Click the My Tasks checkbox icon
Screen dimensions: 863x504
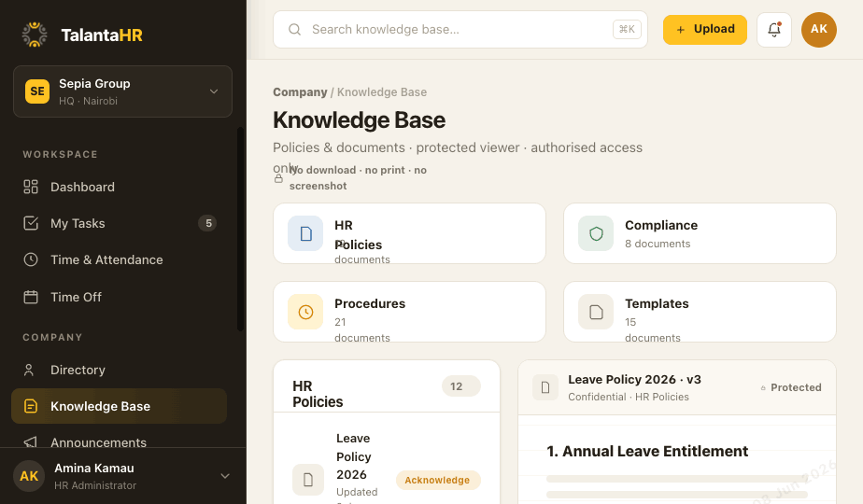point(31,223)
